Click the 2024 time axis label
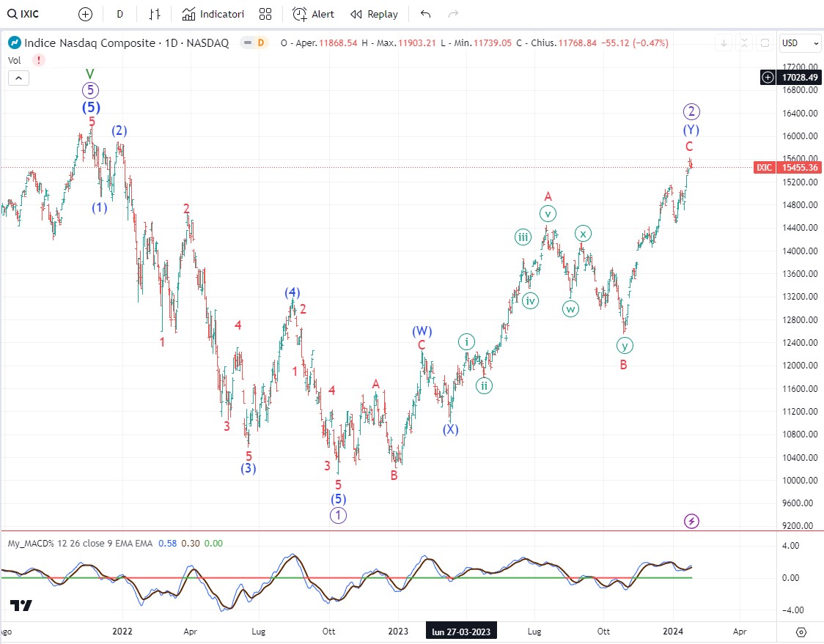This screenshot has width=824, height=644. coord(673,632)
